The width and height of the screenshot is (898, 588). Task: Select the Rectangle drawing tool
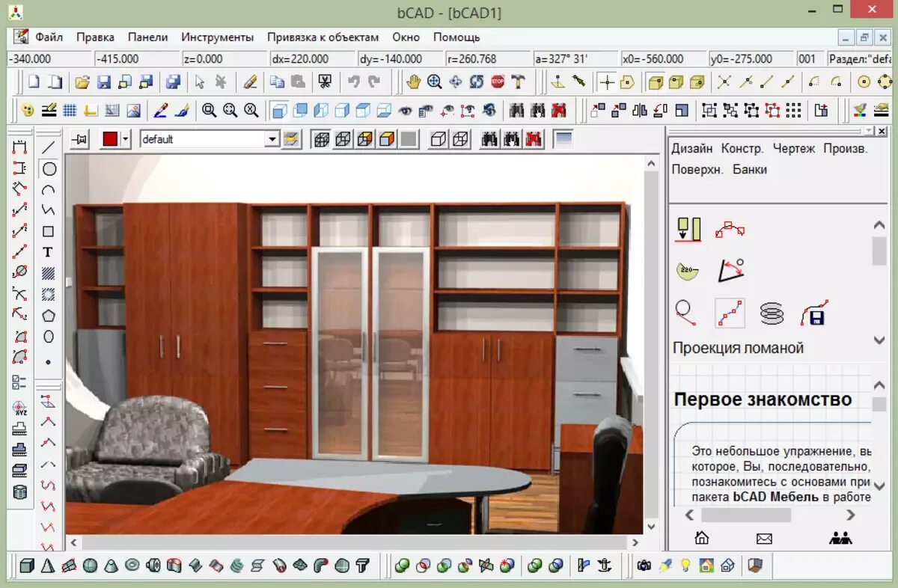[x=49, y=232]
